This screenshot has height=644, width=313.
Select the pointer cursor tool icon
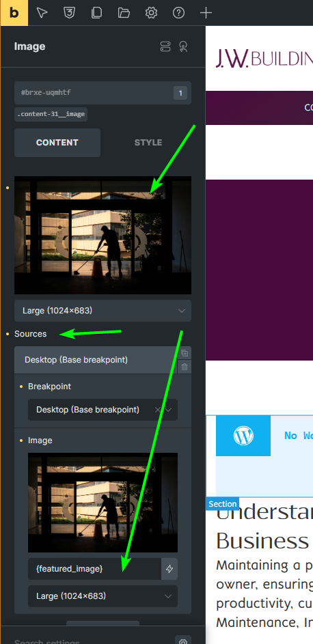click(x=42, y=13)
